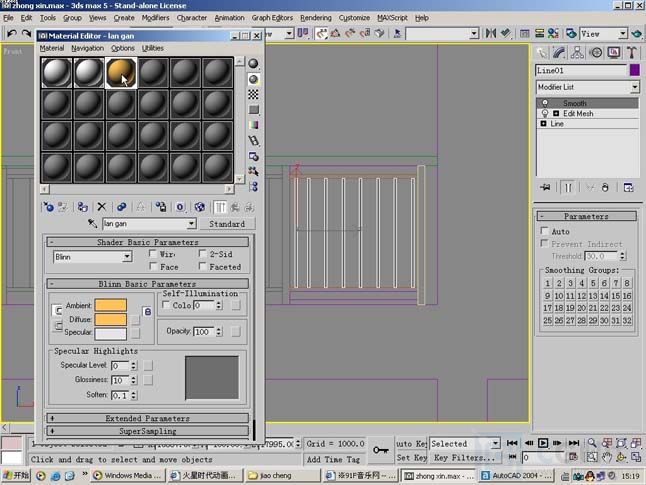The image size is (646, 485).
Task: Enable Auto Smooth checkbox
Action: tap(545, 231)
